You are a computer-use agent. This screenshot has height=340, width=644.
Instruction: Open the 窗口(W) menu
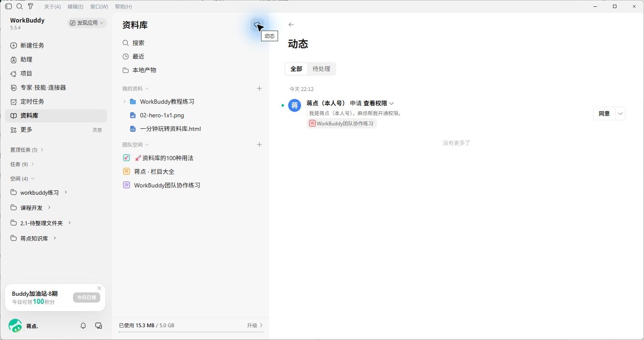click(x=99, y=6)
